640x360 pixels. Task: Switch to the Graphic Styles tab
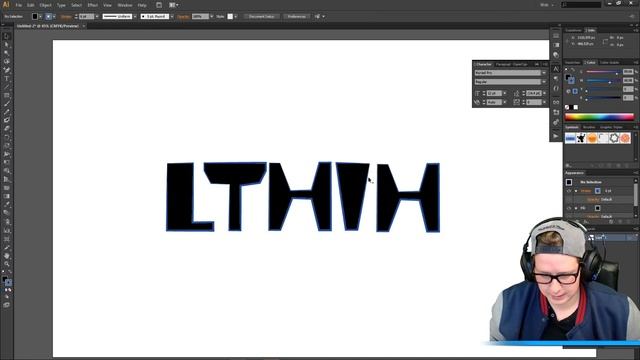pos(611,127)
